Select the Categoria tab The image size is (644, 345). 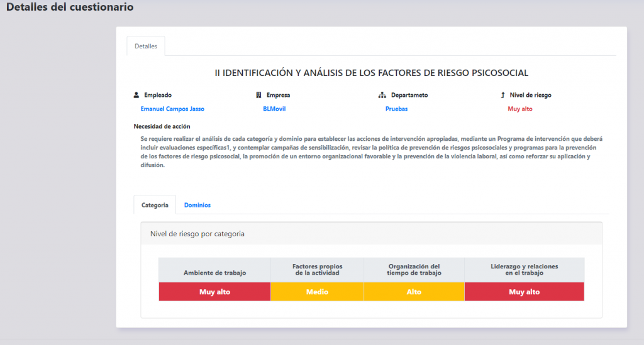[155, 205]
